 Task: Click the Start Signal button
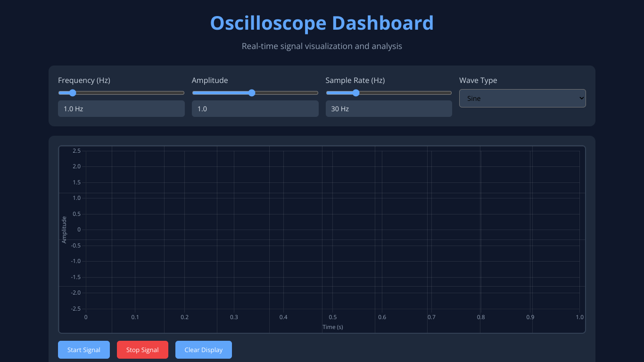[x=84, y=350]
